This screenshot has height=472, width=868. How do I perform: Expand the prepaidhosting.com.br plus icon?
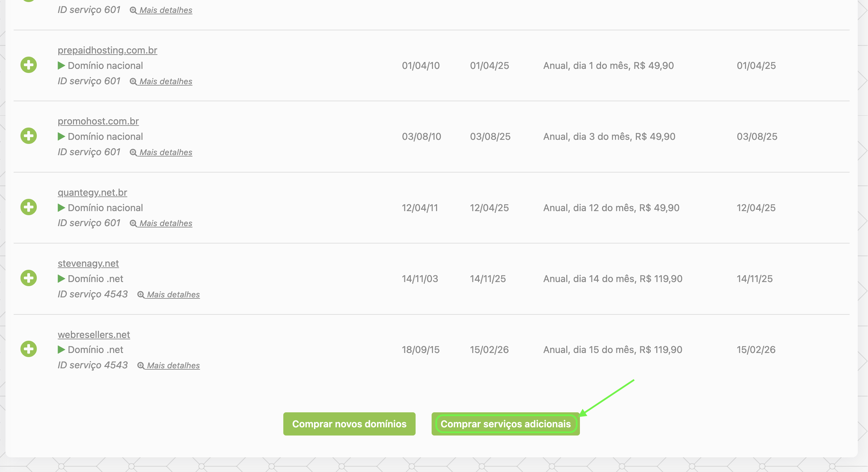pyautogui.click(x=29, y=65)
